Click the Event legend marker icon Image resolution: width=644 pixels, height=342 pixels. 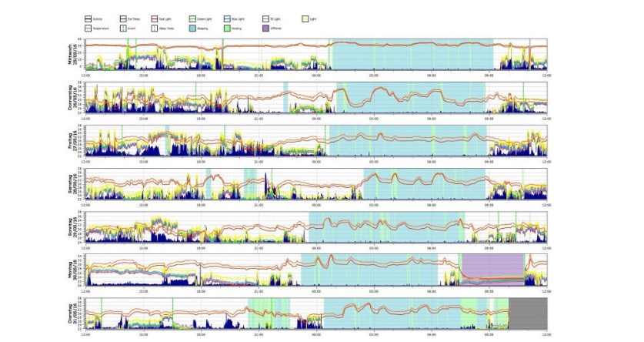123,28
